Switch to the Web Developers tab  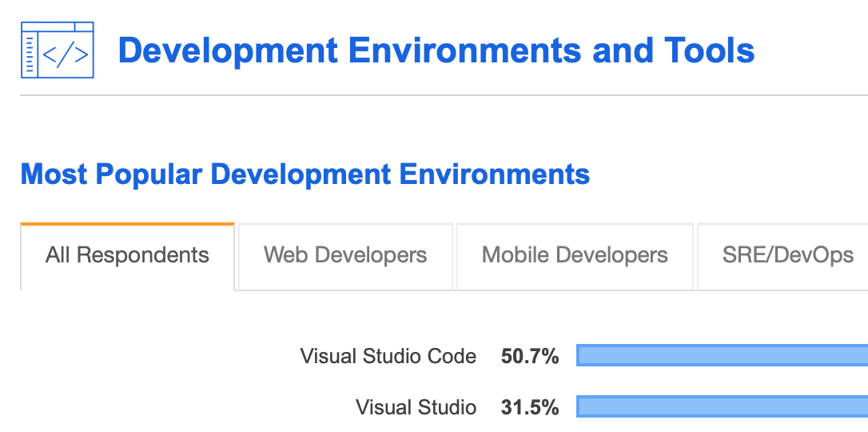click(345, 257)
